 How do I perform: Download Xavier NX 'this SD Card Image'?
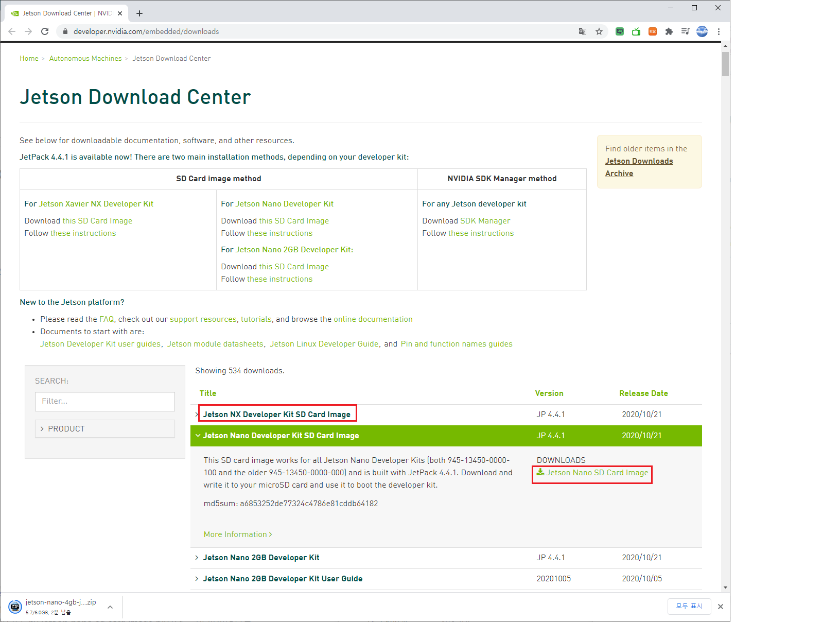coord(97,221)
